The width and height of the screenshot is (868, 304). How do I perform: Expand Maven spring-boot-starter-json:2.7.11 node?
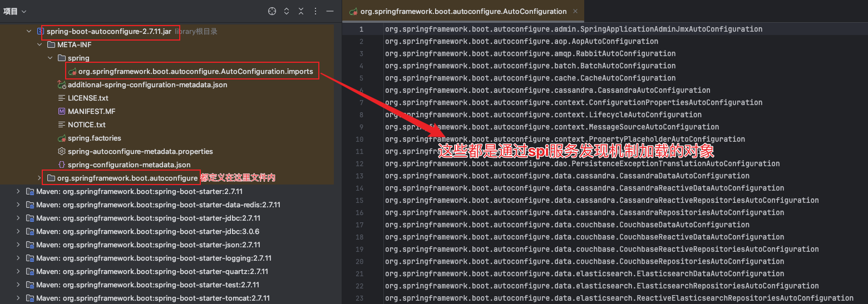18,245
